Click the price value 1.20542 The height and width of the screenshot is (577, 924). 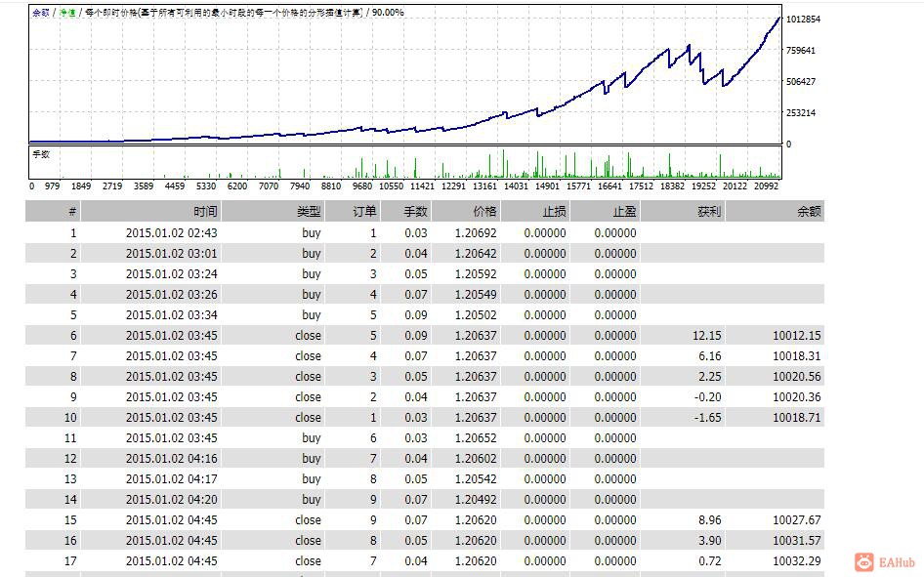(x=476, y=479)
